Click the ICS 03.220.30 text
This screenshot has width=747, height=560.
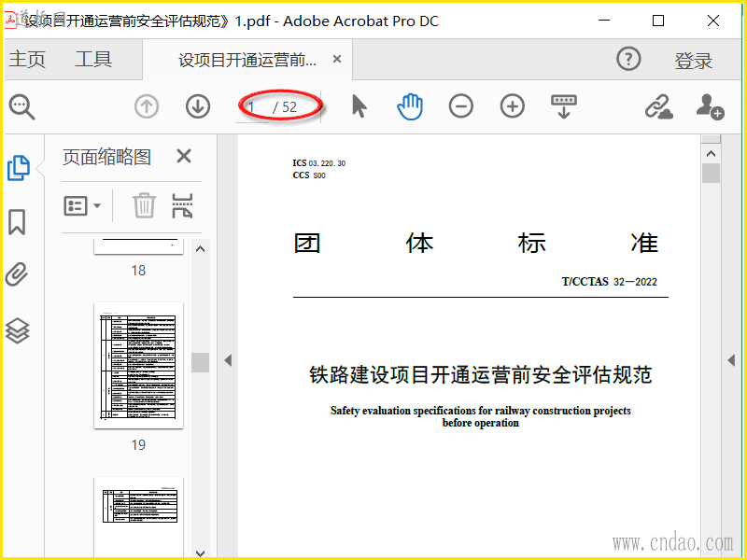click(319, 162)
